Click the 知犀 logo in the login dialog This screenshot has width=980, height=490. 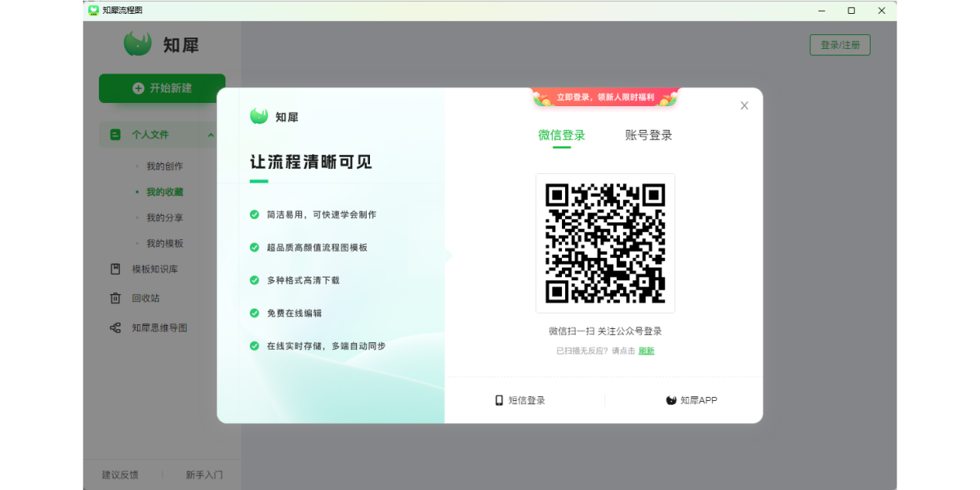click(x=274, y=117)
